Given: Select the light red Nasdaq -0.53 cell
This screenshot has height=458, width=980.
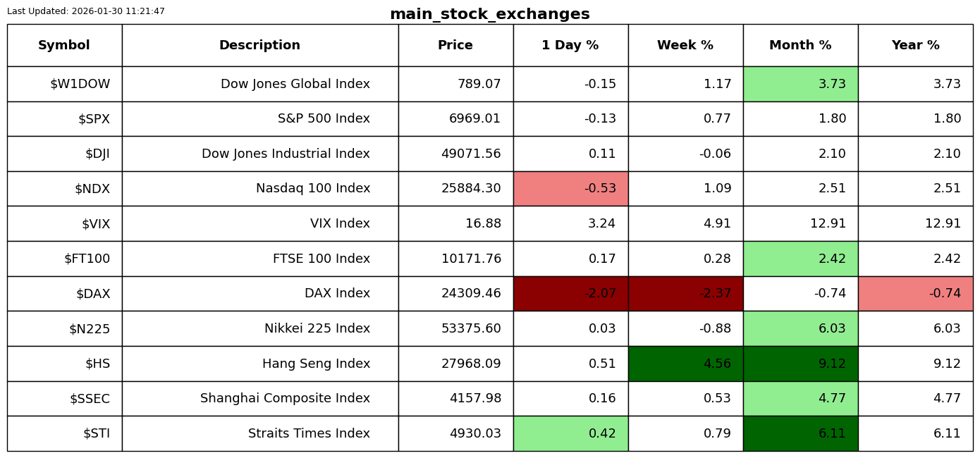Looking at the screenshot, I should click(570, 189).
